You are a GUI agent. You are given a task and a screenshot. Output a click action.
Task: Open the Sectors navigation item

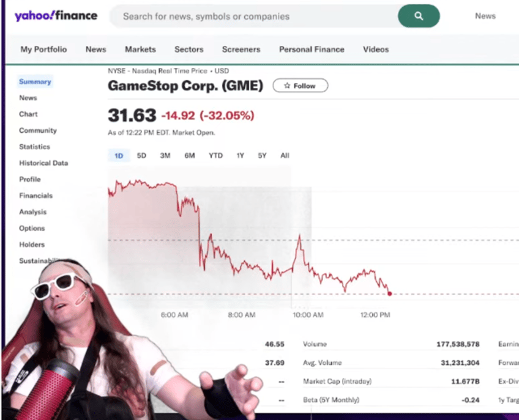(189, 50)
